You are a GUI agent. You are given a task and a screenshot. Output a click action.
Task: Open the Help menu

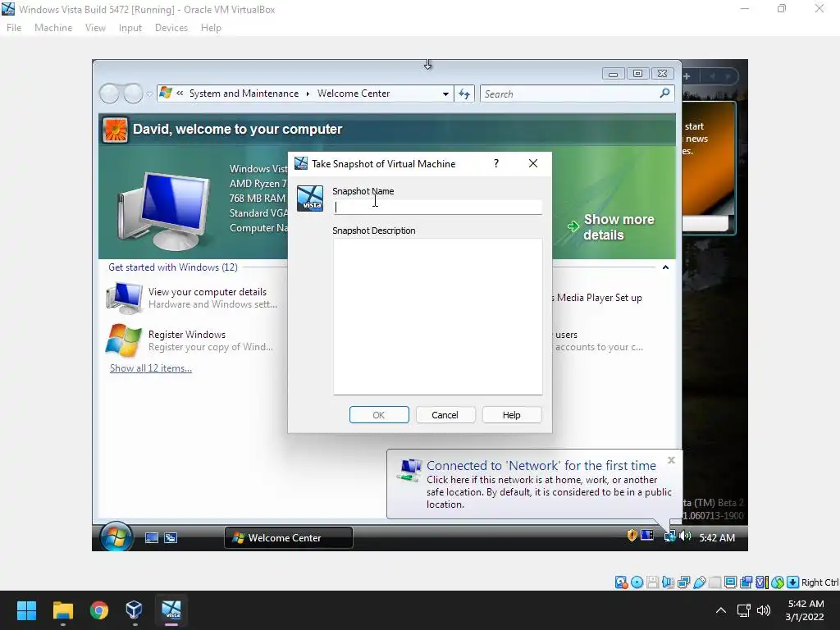pos(211,28)
